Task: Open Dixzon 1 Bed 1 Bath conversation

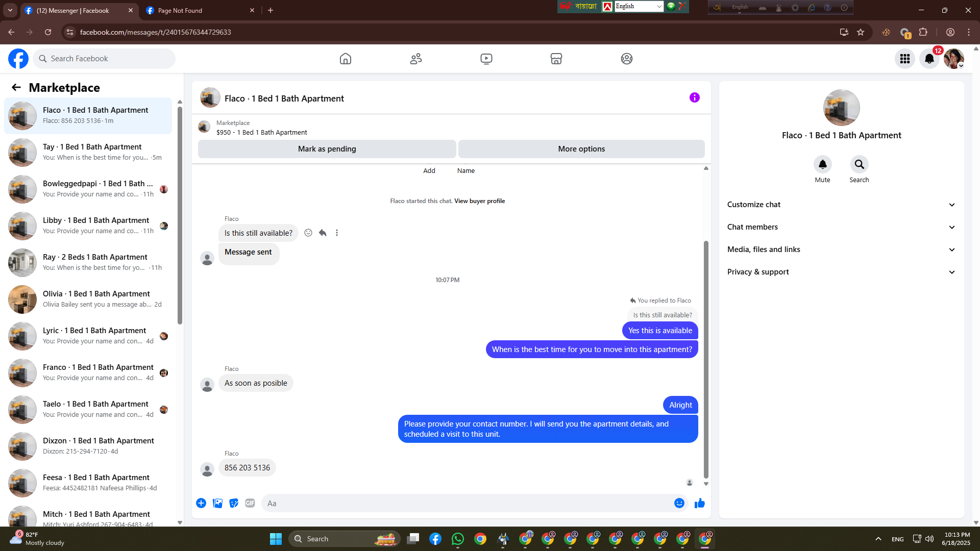Action: (x=88, y=446)
